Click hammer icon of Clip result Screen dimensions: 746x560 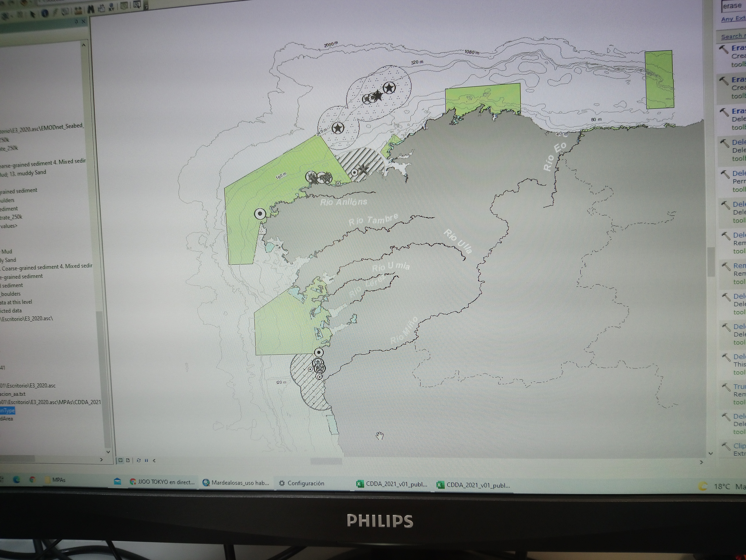point(726,447)
